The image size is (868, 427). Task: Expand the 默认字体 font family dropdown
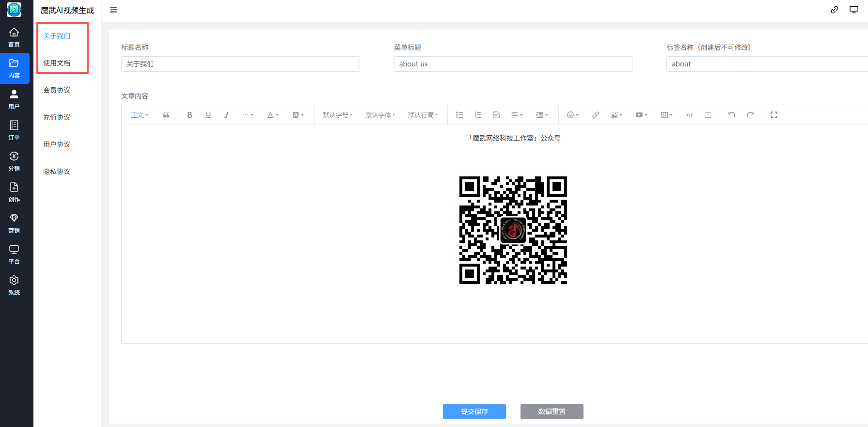tap(380, 115)
